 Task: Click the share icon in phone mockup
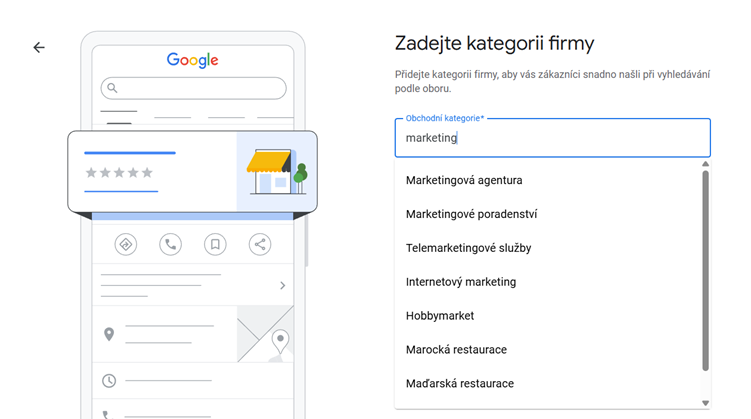(260, 244)
